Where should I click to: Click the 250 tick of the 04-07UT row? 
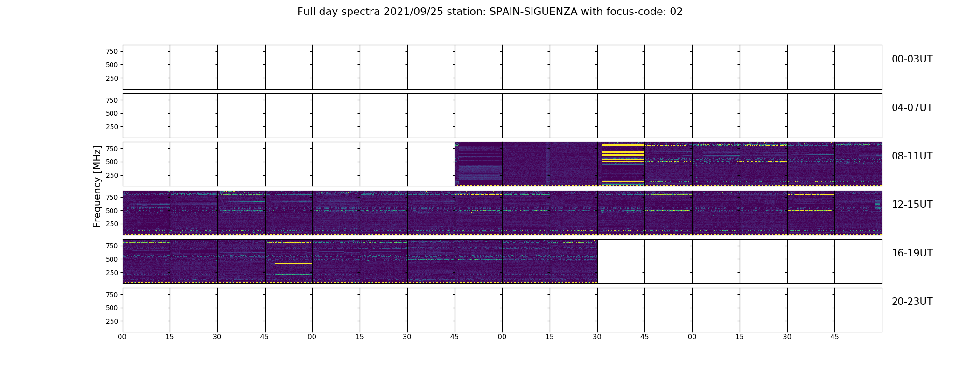point(112,127)
